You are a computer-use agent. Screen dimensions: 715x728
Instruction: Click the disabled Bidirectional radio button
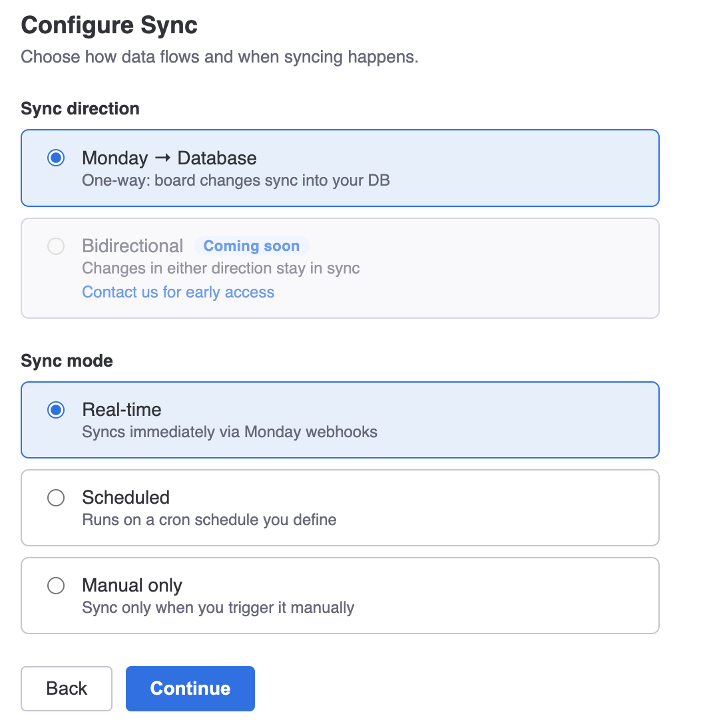56,246
